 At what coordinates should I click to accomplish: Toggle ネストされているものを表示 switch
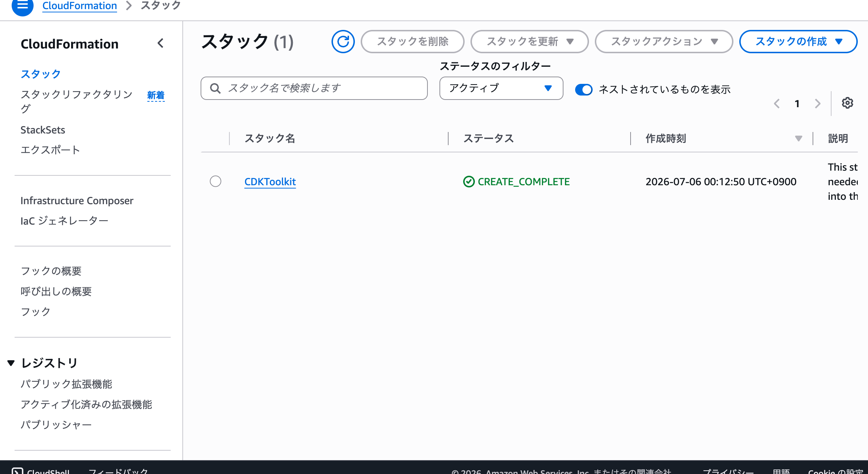click(584, 89)
